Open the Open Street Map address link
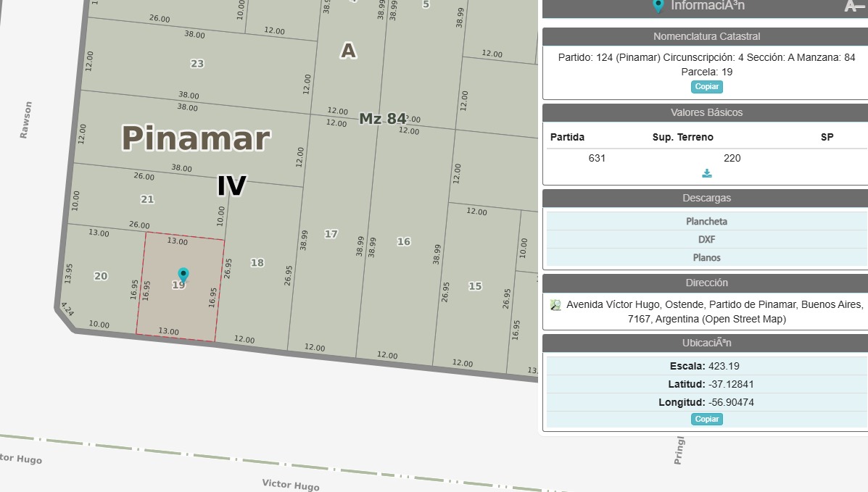The width and height of the screenshot is (868, 492). [x=714, y=312]
